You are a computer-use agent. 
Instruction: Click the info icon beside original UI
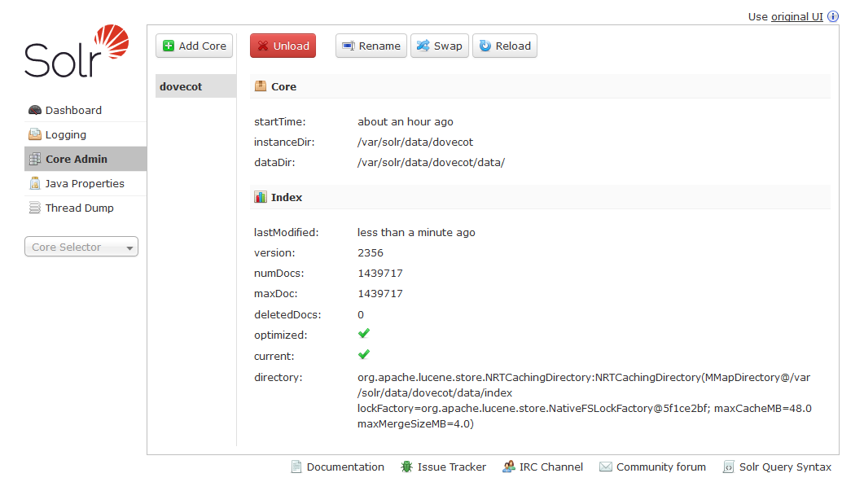pyautogui.click(x=833, y=17)
